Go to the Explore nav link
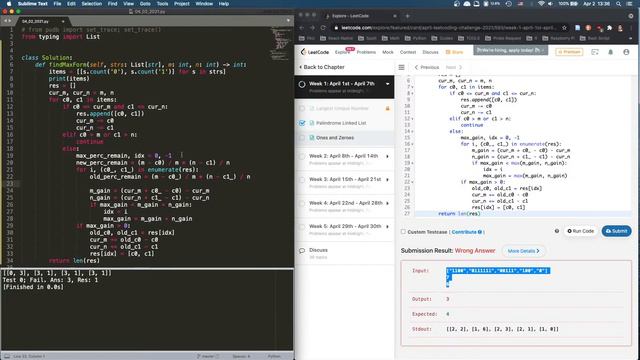This screenshot has height=360, width=640. (x=342, y=52)
